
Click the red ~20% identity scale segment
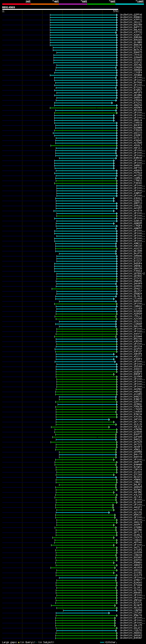pos(16,4)
